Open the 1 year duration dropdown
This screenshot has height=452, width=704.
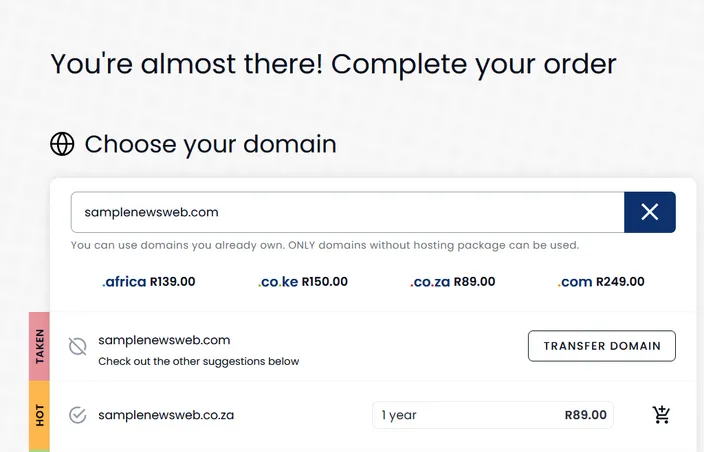point(493,415)
